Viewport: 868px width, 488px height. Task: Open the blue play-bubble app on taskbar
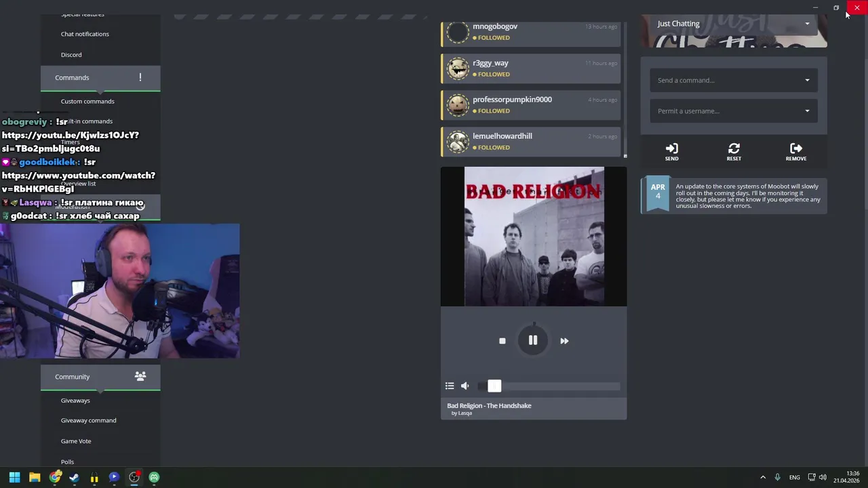(114, 477)
